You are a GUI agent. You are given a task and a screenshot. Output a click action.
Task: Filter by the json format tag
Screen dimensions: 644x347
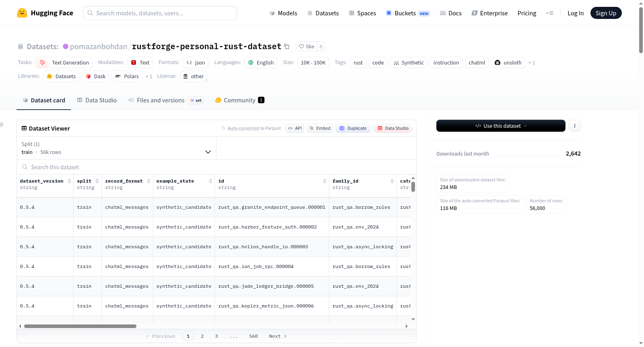196,62
